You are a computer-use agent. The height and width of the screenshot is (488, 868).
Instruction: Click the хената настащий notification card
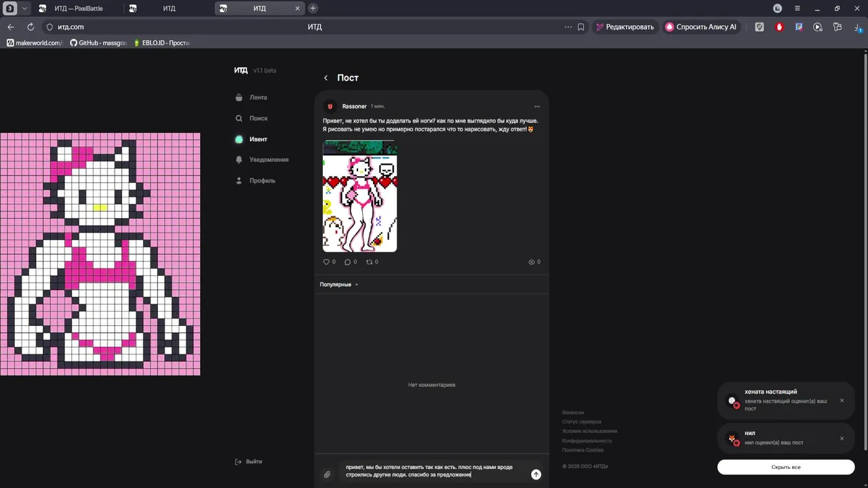pyautogui.click(x=786, y=401)
